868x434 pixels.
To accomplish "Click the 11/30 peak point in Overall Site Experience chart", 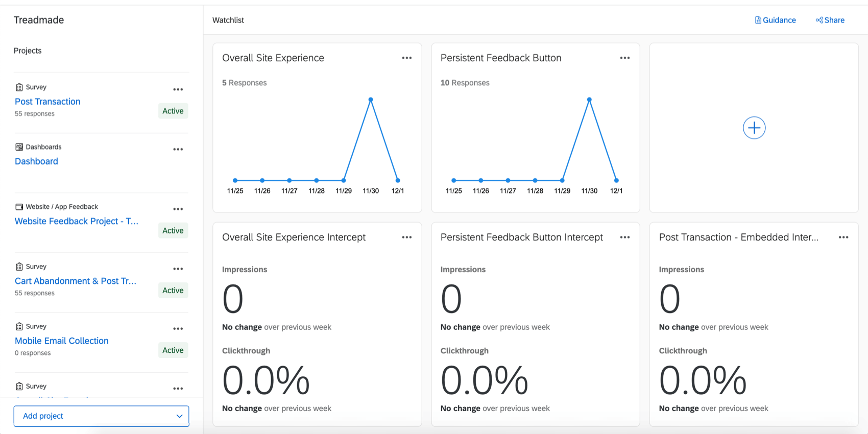I will [x=371, y=100].
